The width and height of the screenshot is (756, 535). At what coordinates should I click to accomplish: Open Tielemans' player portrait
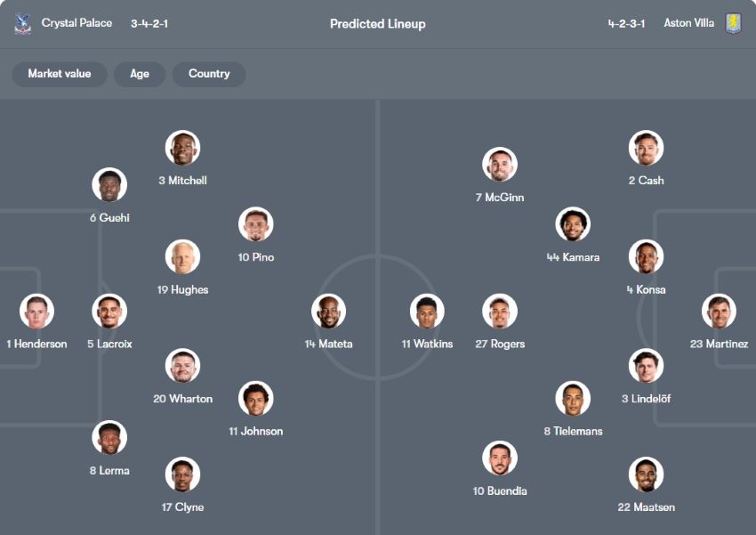[x=573, y=399]
